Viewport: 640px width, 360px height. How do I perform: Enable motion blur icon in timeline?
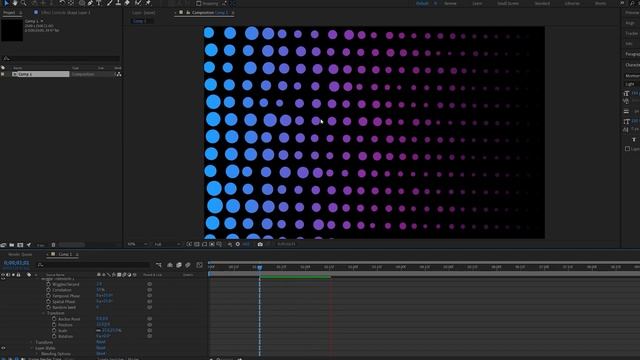point(188,265)
